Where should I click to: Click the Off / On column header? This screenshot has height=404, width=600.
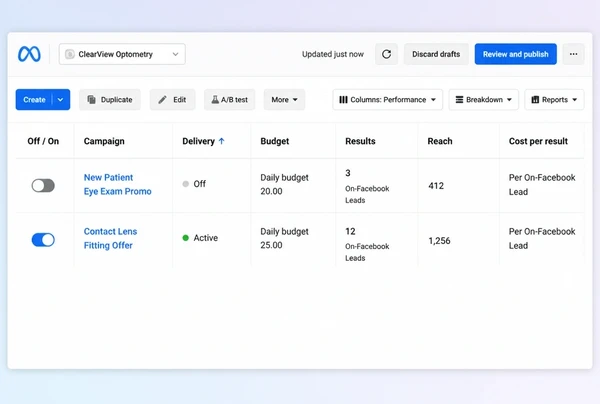coord(43,141)
